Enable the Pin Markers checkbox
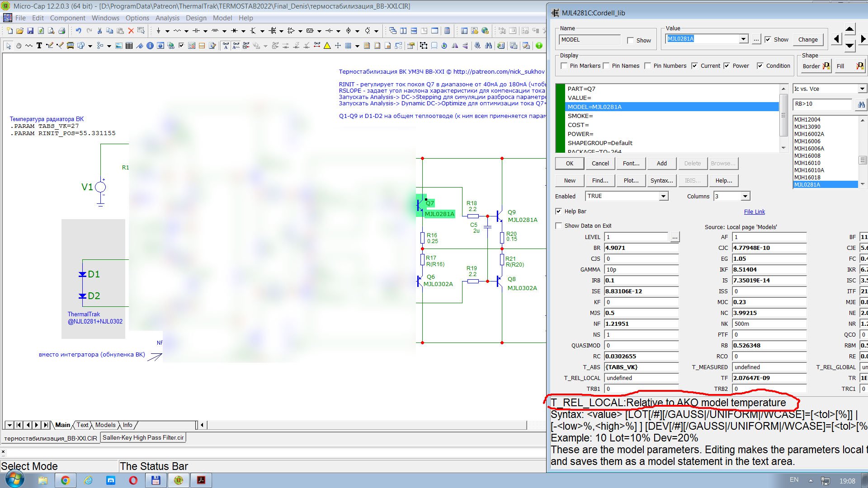Image resolution: width=868 pixels, height=488 pixels. (564, 66)
